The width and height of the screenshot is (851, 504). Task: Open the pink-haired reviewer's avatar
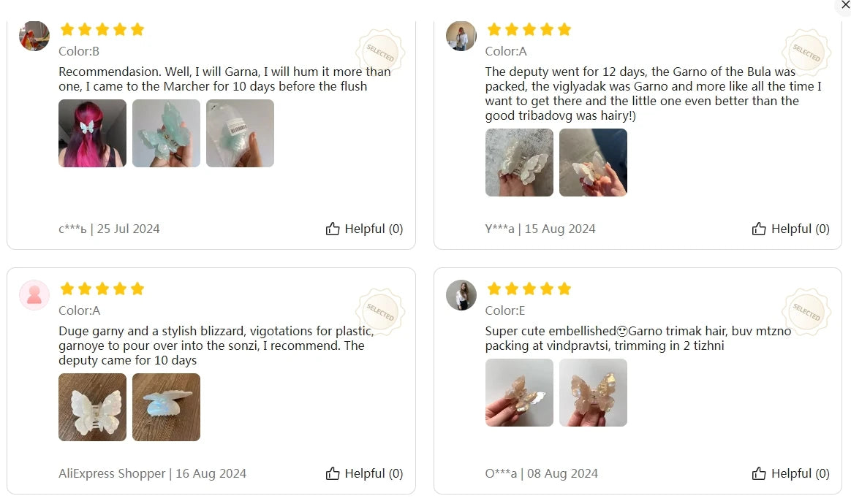point(34,36)
